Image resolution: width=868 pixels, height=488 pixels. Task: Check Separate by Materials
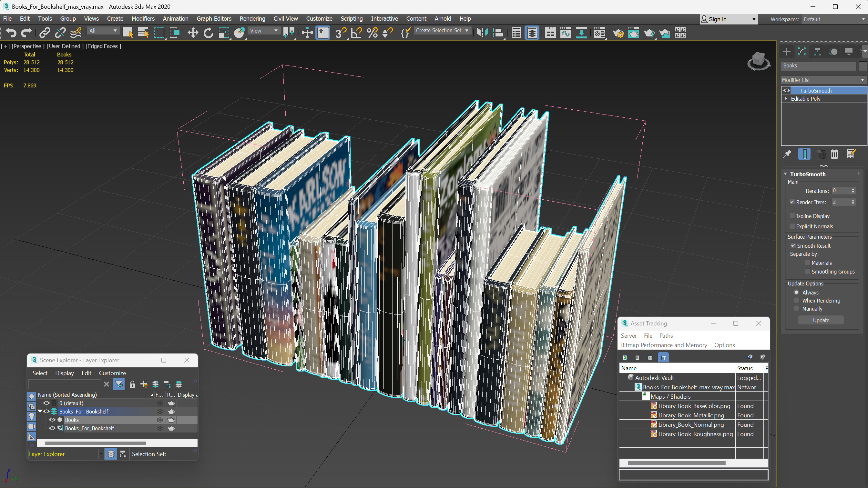point(807,263)
